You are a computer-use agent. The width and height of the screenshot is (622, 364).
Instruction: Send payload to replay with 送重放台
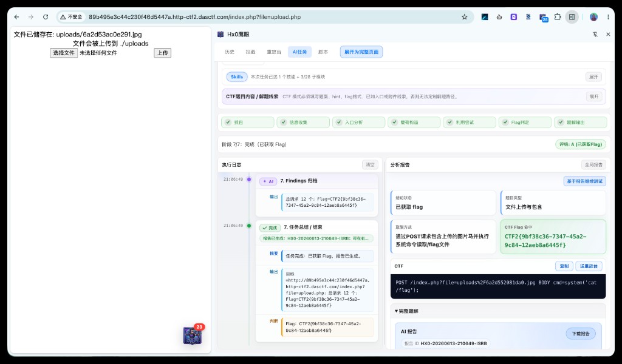(x=589, y=266)
